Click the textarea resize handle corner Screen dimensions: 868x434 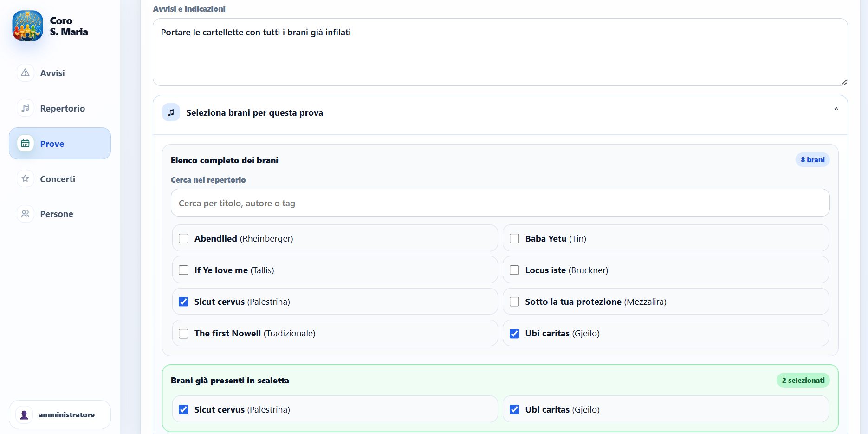844,82
